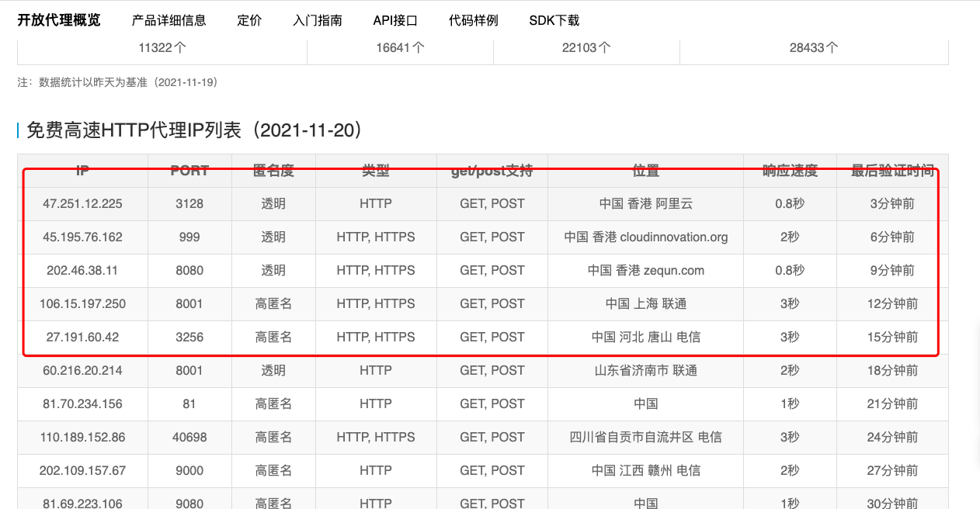The image size is (980, 509).
Task: Click 1秒 speed in 81.70.234.156 row
Action: tap(790, 404)
